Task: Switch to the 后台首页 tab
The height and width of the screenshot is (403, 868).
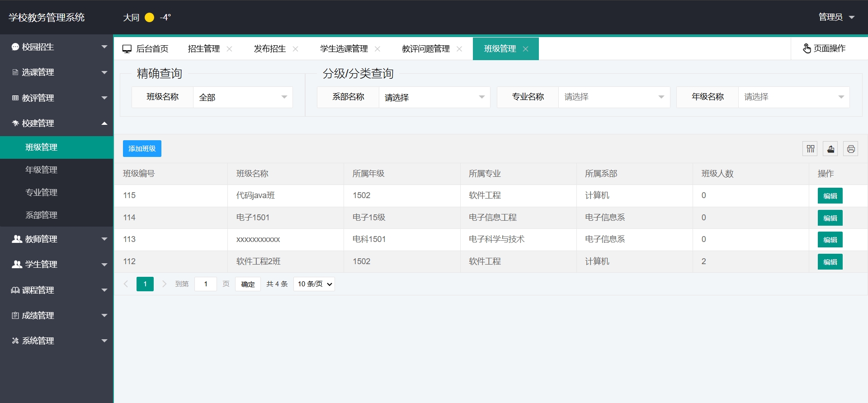Action: (146, 49)
